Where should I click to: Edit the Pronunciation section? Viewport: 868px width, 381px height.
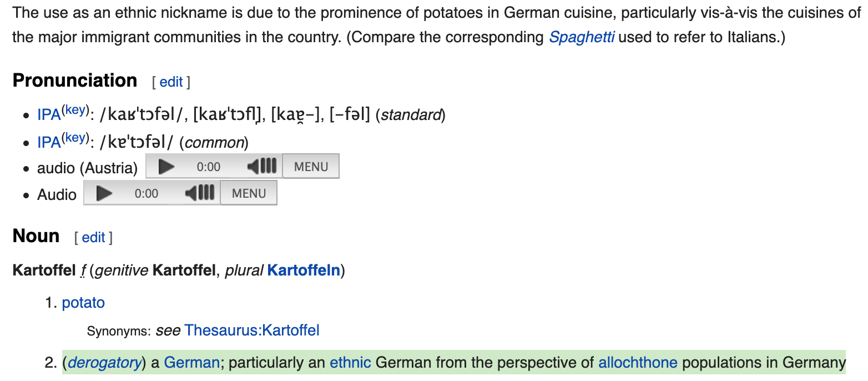(171, 82)
